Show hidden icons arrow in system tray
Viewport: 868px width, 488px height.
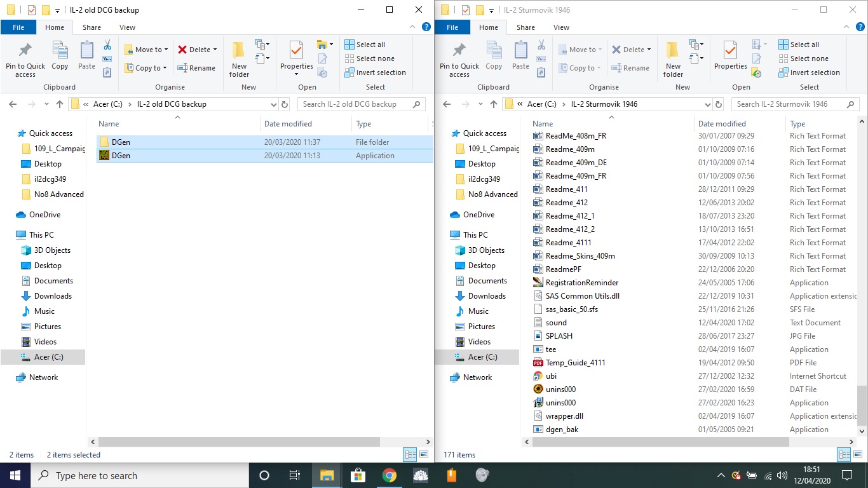pos(721,475)
